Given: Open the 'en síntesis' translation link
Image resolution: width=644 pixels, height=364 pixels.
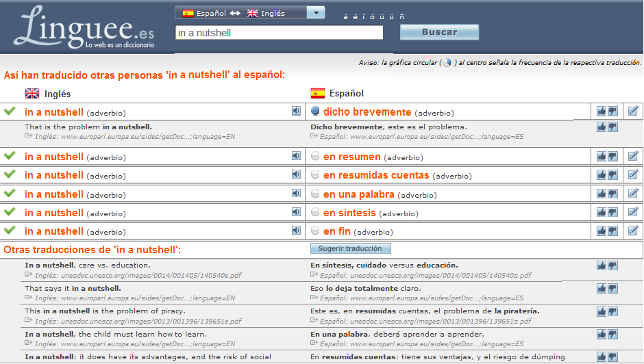Looking at the screenshot, I should 349,213.
